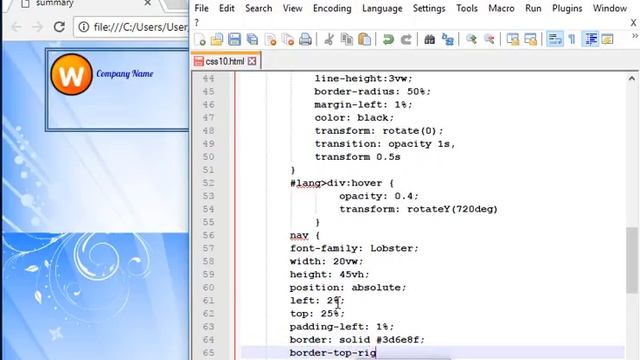Image resolution: width=640 pixels, height=360 pixels.
Task: Open the Window menu
Action: (610, 8)
